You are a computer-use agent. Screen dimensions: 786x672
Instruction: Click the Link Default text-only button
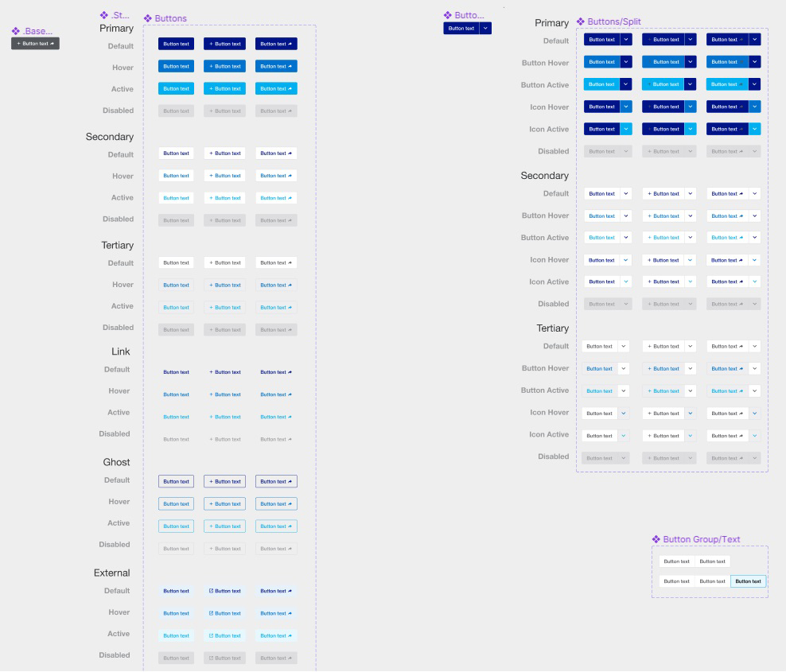176,372
